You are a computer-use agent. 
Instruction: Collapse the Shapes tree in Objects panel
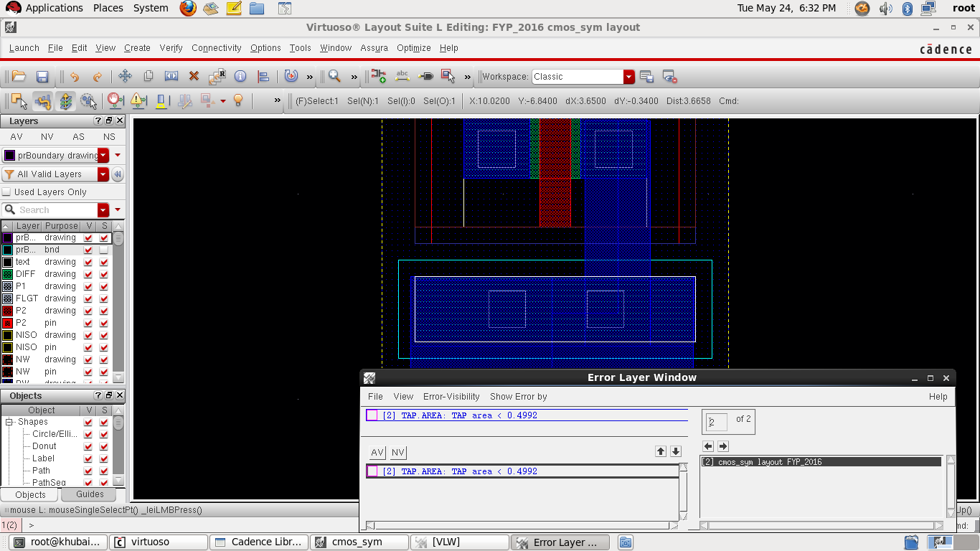point(10,422)
